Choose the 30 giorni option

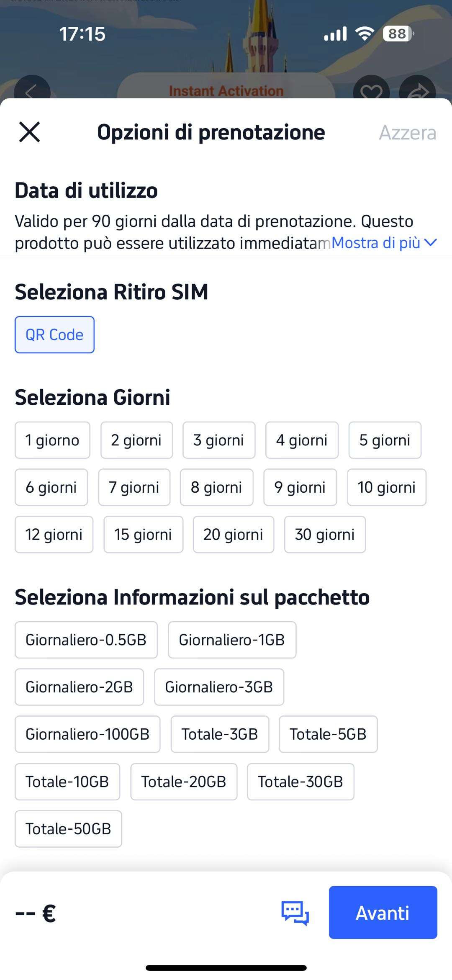click(x=325, y=535)
